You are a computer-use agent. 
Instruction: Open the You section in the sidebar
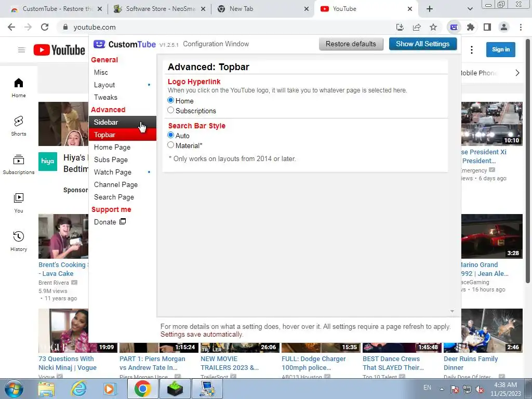tap(19, 203)
